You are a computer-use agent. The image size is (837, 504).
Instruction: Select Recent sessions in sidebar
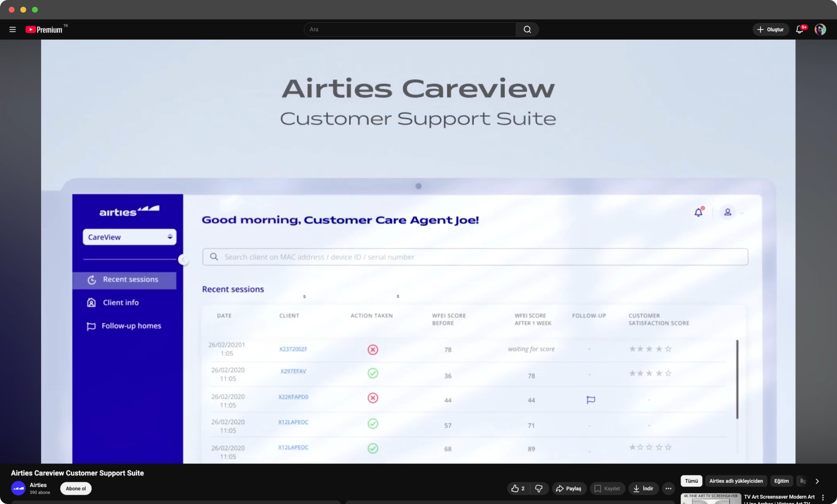[x=124, y=280]
